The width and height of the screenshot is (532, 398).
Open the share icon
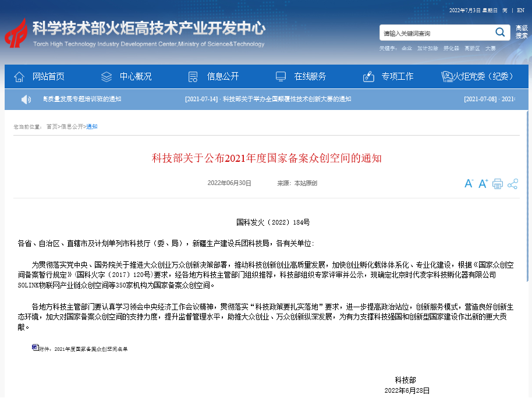513,184
